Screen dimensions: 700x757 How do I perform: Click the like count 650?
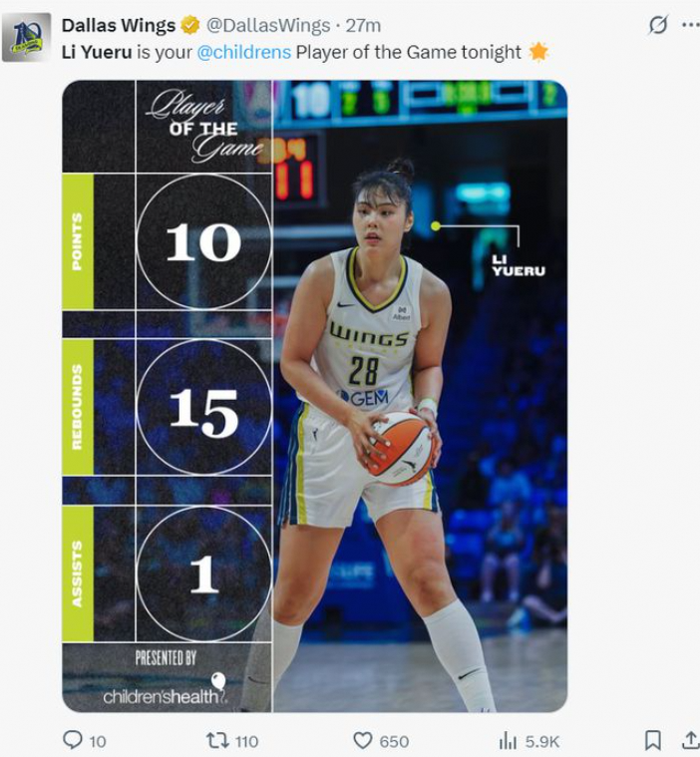pyautogui.click(x=395, y=741)
